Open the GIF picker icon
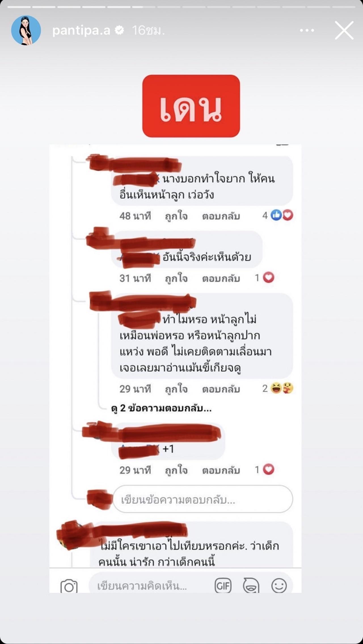Image resolution: width=363 pixels, height=644 pixels. pyautogui.click(x=223, y=586)
